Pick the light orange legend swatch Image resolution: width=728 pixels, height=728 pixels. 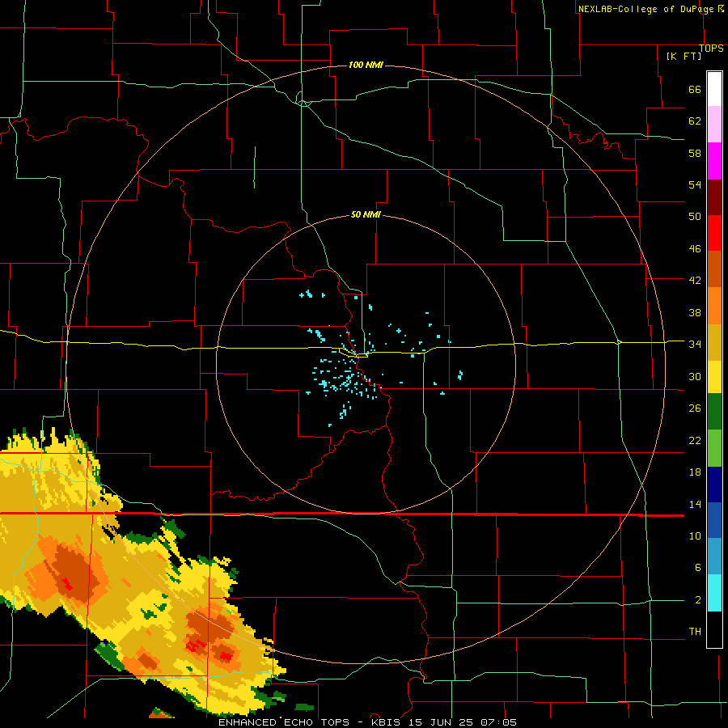[714, 306]
